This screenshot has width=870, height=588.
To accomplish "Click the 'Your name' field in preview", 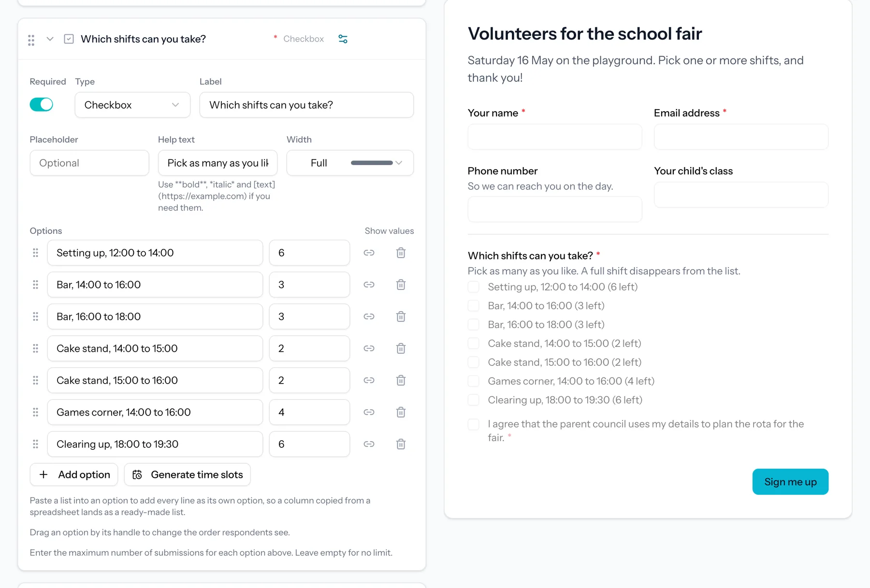I will pos(555,137).
